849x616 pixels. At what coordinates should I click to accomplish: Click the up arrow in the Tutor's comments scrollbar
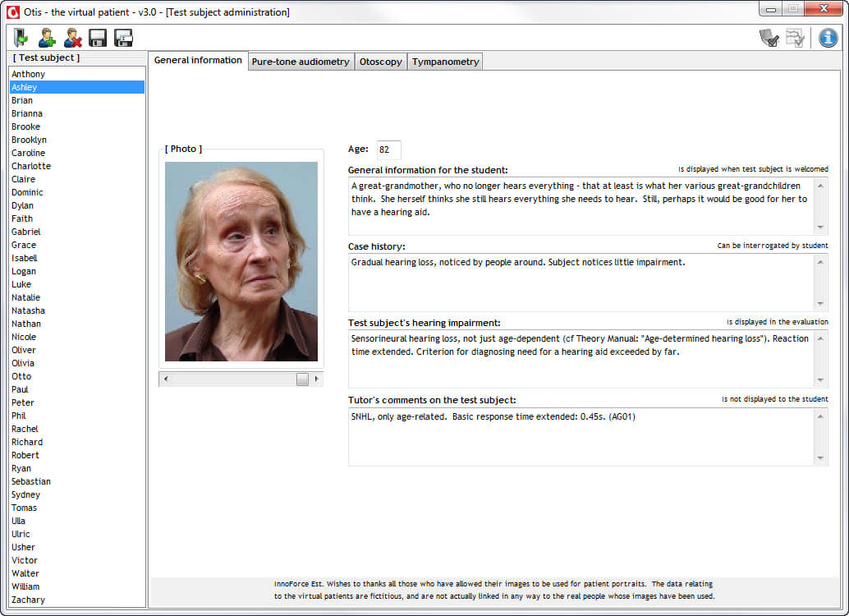click(820, 416)
